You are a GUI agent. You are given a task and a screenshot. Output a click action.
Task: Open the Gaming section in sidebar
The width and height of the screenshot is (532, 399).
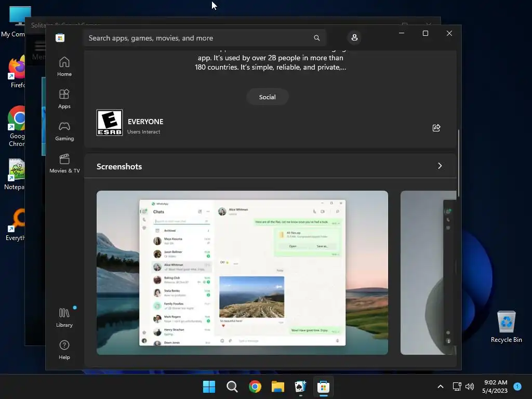tap(64, 131)
